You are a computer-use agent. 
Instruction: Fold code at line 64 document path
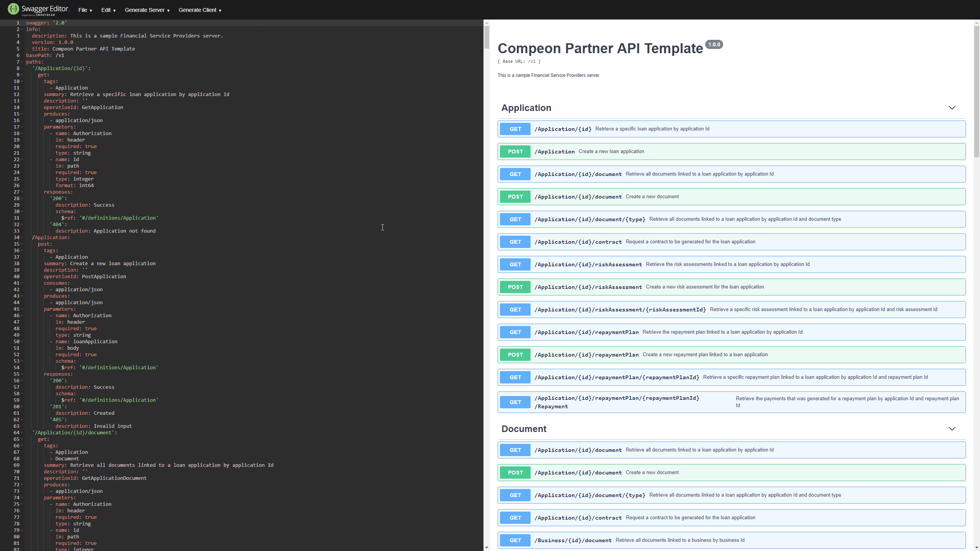pyautogui.click(x=22, y=433)
